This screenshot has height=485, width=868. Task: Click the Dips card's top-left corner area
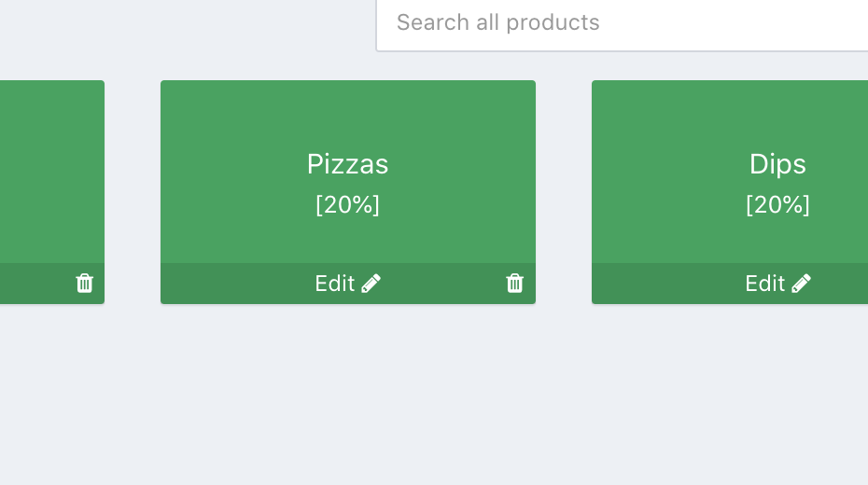pyautogui.click(x=609, y=95)
